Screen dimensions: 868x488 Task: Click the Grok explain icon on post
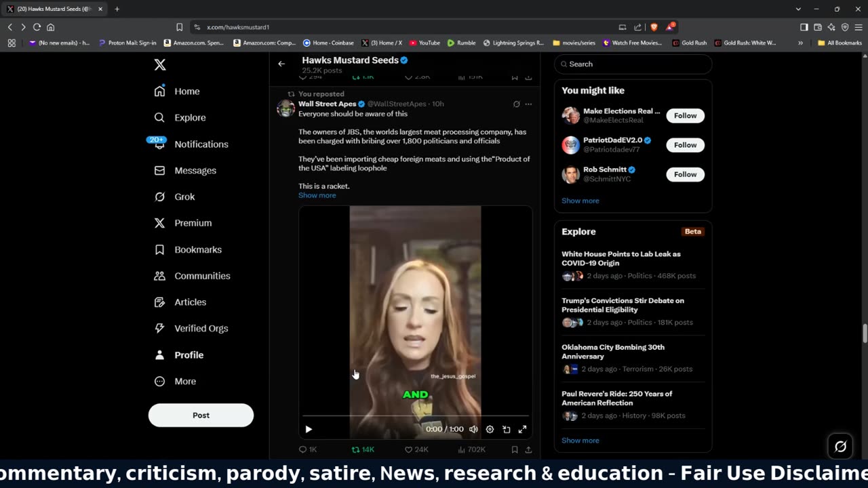(x=516, y=104)
